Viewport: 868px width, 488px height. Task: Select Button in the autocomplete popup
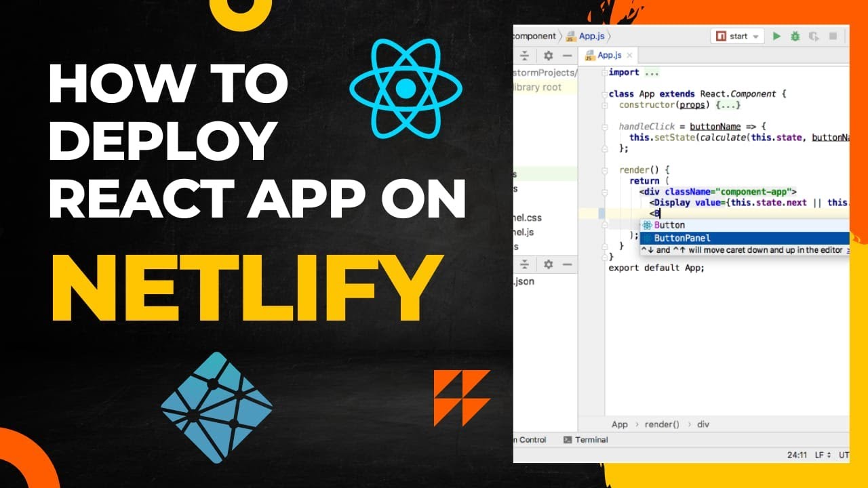pos(745,225)
